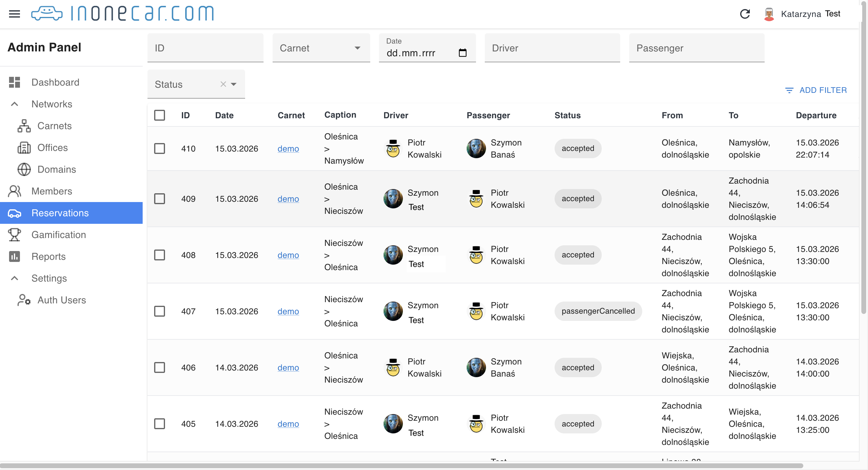Image resolution: width=868 pixels, height=470 pixels.
Task: Expand the Status dropdown arrow
Action: click(234, 84)
